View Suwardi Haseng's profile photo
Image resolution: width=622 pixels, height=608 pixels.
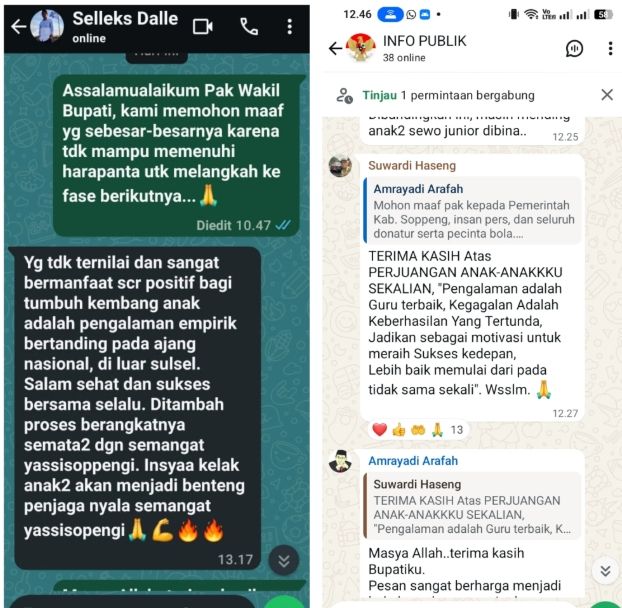[340, 166]
